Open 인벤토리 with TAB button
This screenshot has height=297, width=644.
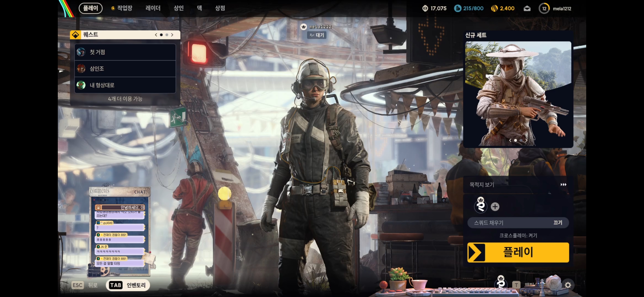[128, 285]
